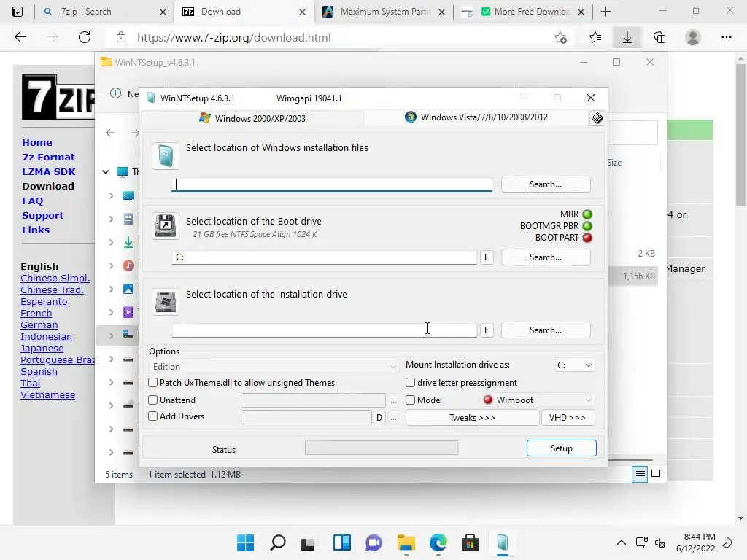Enable Patch UxTheme.dll checkbox

tap(153, 383)
